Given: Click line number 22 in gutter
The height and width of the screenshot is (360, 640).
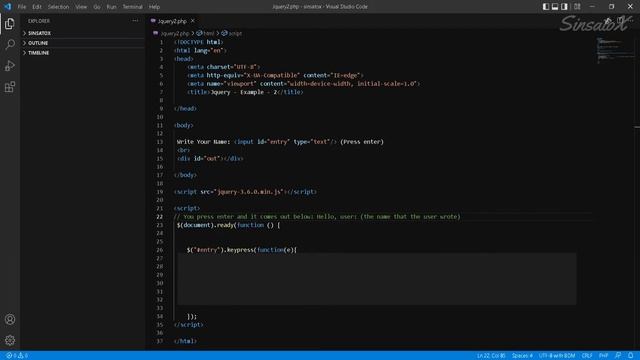Looking at the screenshot, I should click(x=160, y=217).
